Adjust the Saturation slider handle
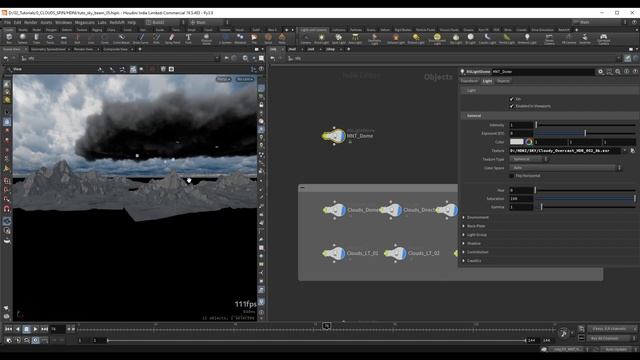Viewport: 640px width, 360px height. pos(634,198)
